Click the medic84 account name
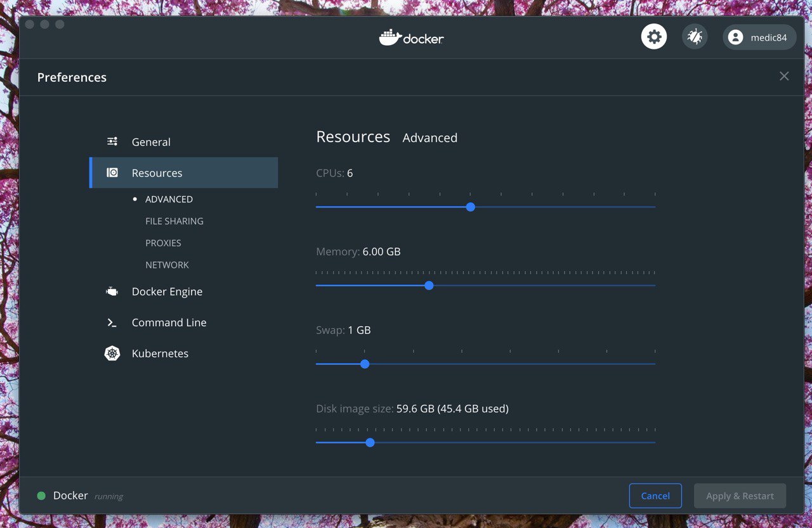 pos(769,37)
